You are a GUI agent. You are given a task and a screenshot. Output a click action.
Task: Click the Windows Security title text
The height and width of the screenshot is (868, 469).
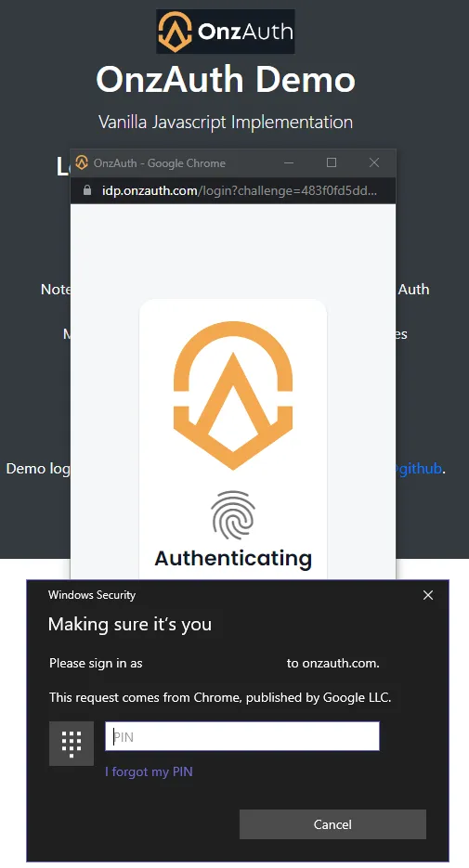tap(92, 595)
